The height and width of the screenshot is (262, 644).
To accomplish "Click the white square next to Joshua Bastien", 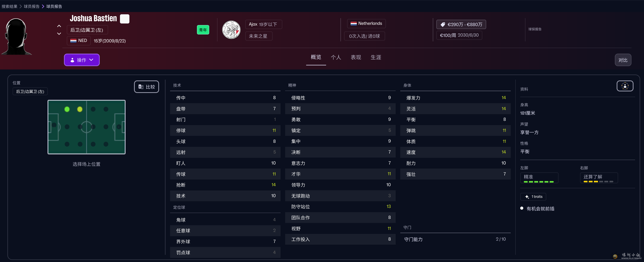I will coord(125,19).
